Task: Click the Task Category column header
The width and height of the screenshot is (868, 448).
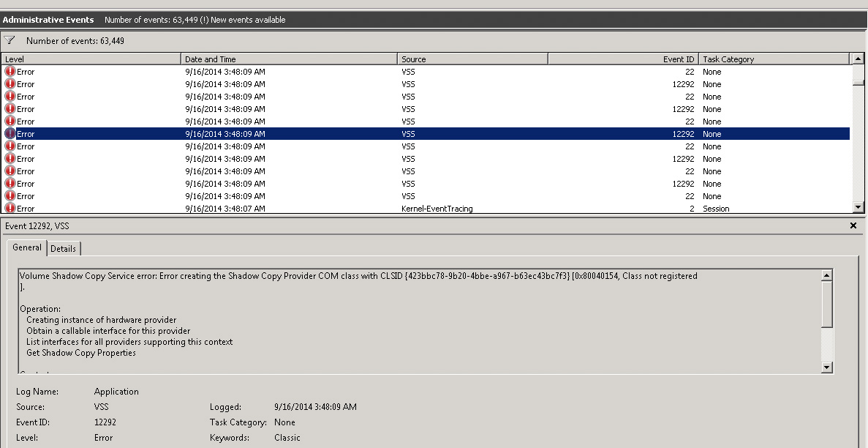Action: pos(774,59)
